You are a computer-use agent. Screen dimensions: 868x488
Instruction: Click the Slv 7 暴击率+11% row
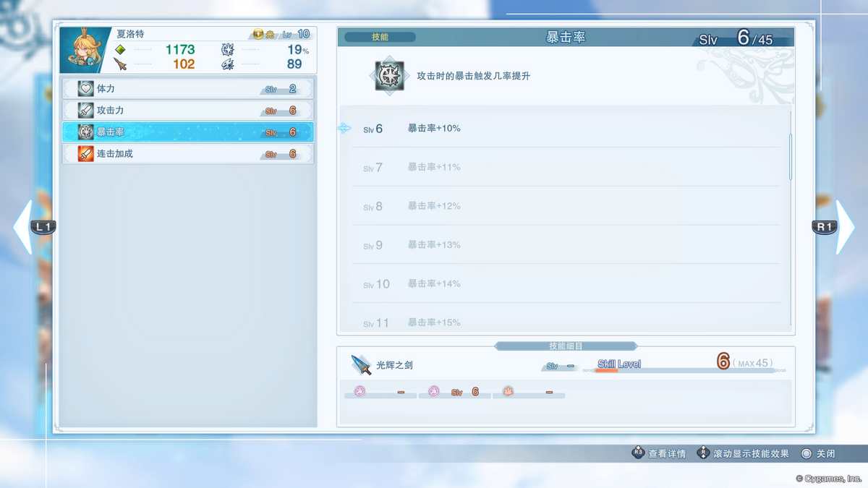pyautogui.click(x=566, y=167)
